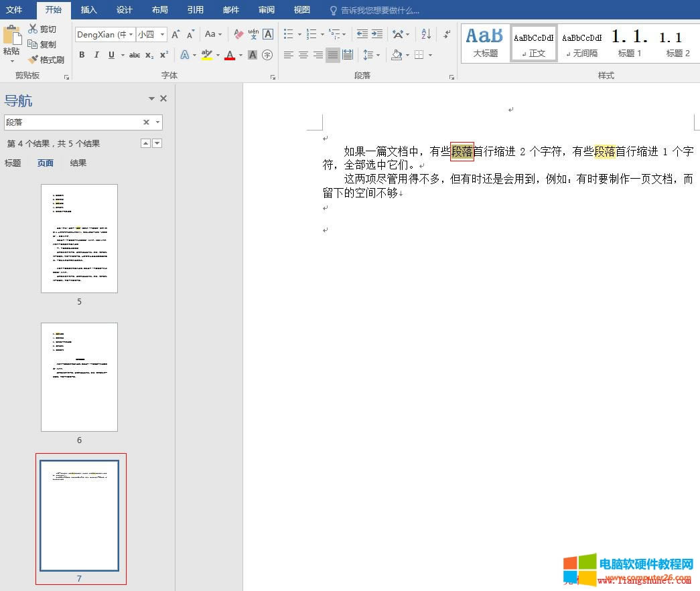Apply strikethrough to text
This screenshot has width=700, height=591.
pos(134,55)
